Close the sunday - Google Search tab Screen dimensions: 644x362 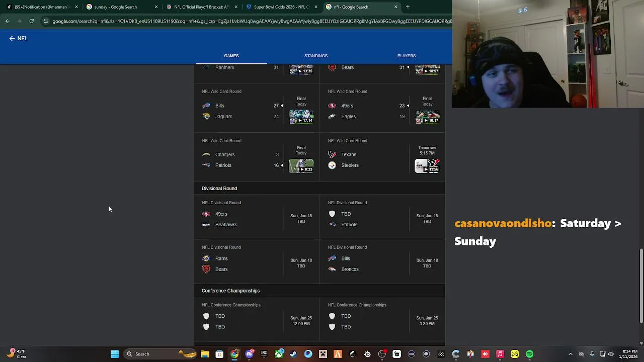pos(156,7)
